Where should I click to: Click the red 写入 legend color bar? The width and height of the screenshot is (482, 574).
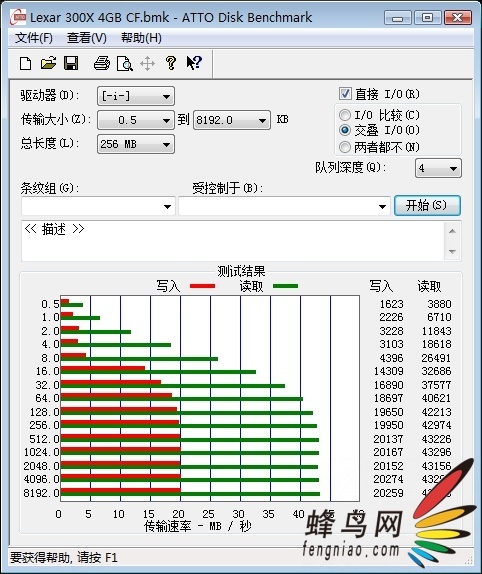point(202,286)
